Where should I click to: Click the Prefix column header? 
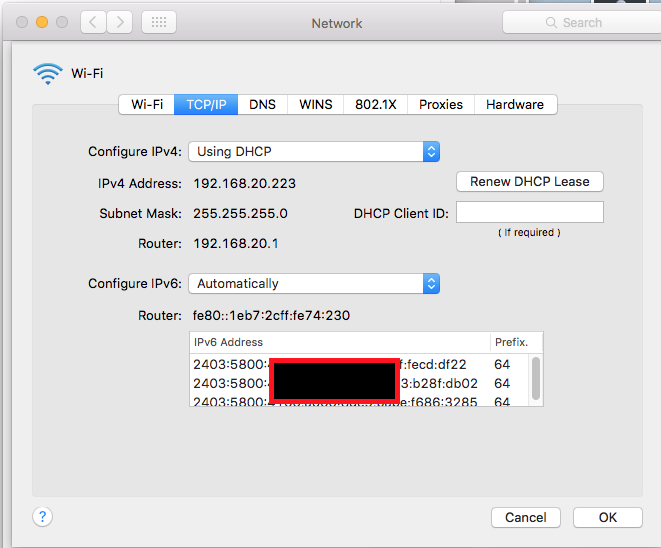point(516,342)
